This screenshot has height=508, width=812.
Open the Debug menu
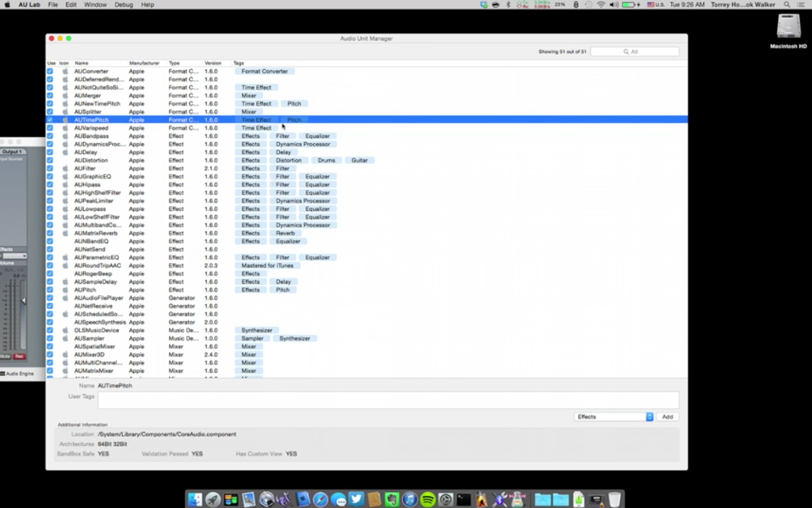(124, 5)
